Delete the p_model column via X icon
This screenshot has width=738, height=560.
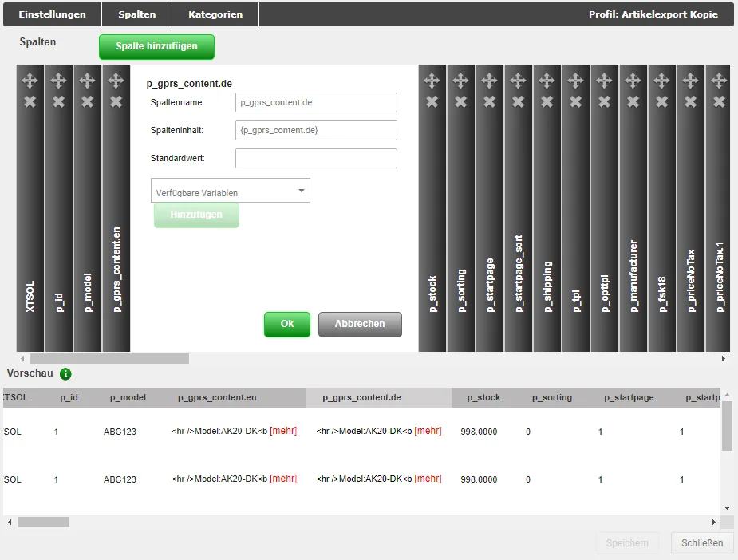88,101
